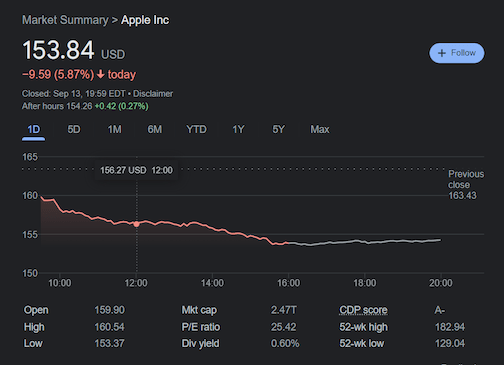Image resolution: width=504 pixels, height=365 pixels.
Task: Click the 14:00 time axis label
Action: (x=212, y=283)
